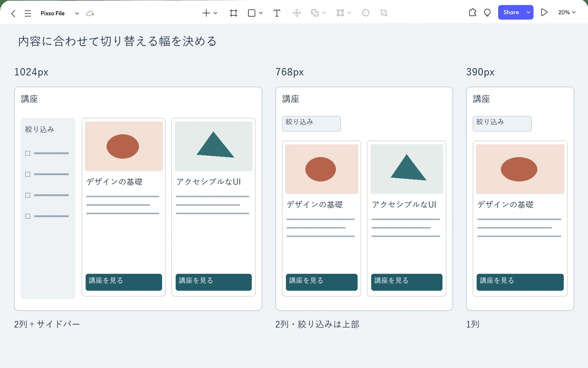Go back using the left arrow icon
The width and height of the screenshot is (588, 368).
13,13
